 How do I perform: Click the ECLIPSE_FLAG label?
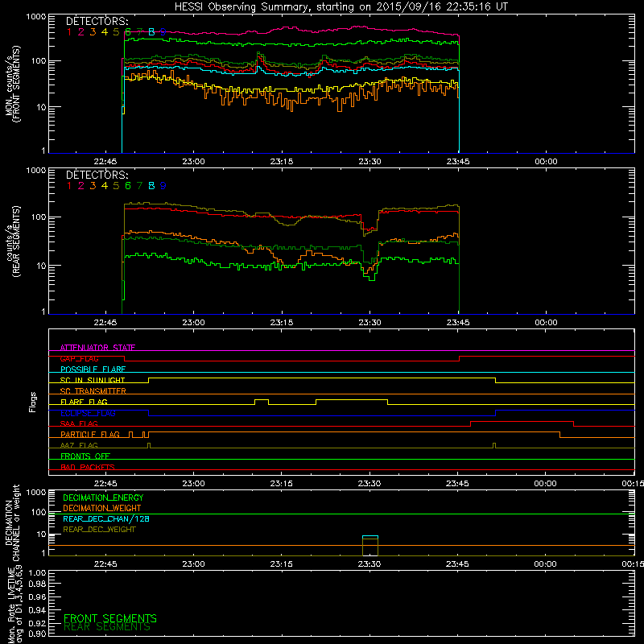coord(88,413)
